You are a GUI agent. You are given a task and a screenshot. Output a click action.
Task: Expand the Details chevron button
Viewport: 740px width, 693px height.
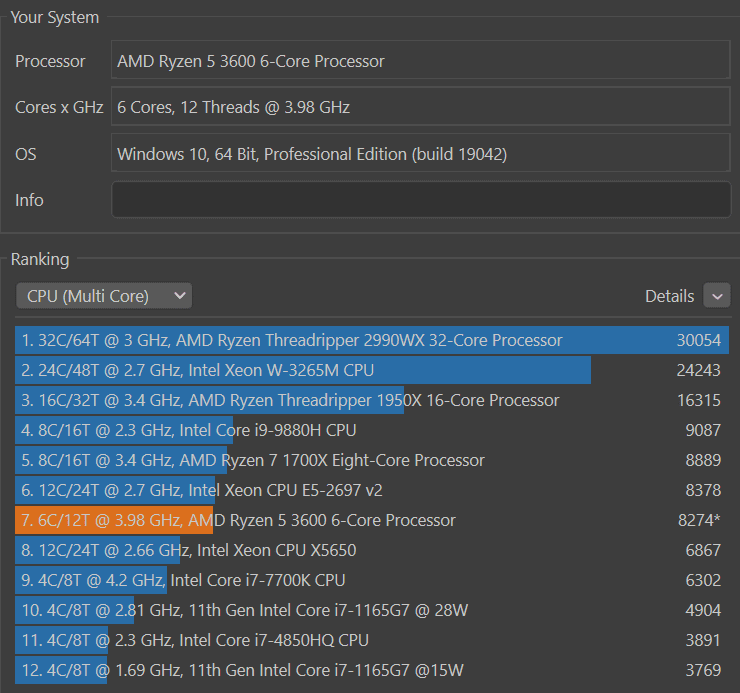coord(717,296)
